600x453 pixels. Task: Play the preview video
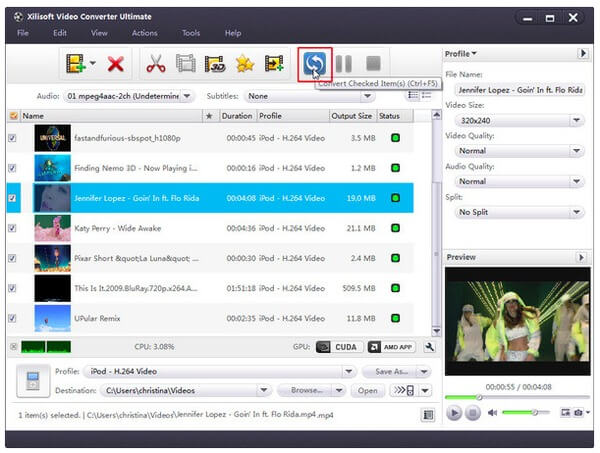click(x=454, y=413)
